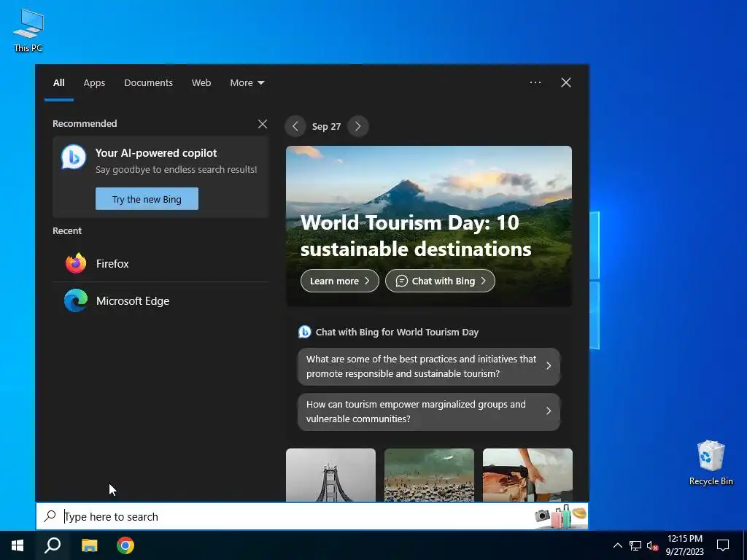Click the Windows Start button

tap(18, 545)
